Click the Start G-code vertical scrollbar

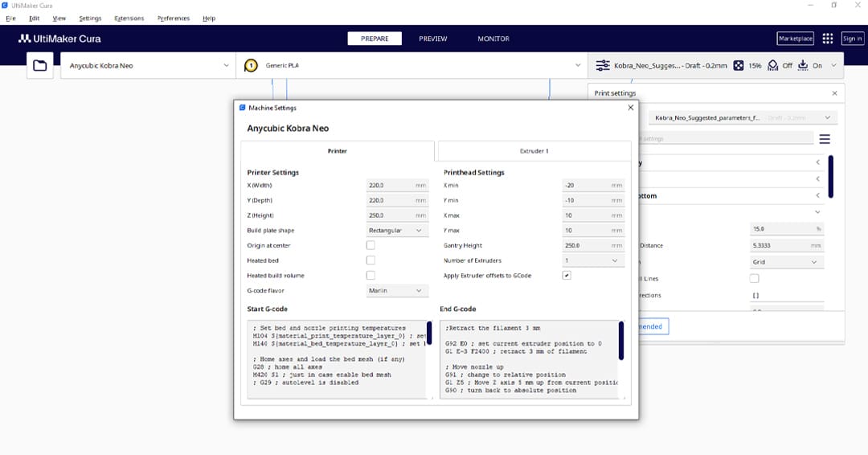click(429, 333)
